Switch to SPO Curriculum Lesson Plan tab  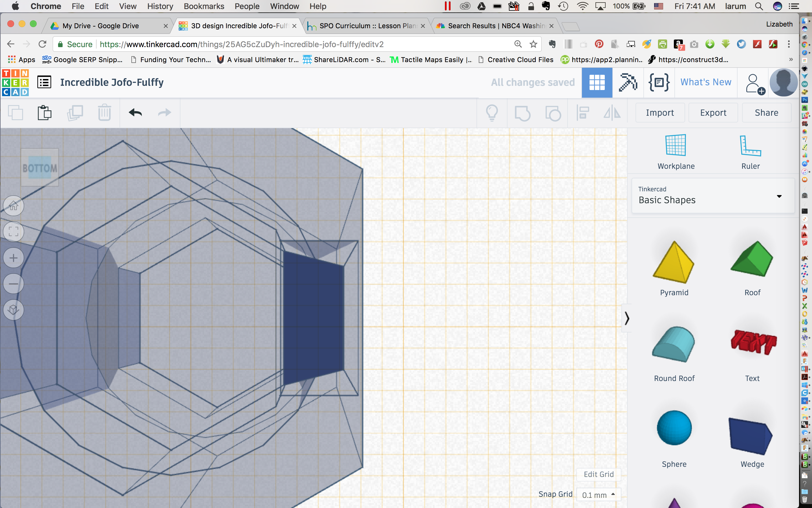tap(367, 26)
